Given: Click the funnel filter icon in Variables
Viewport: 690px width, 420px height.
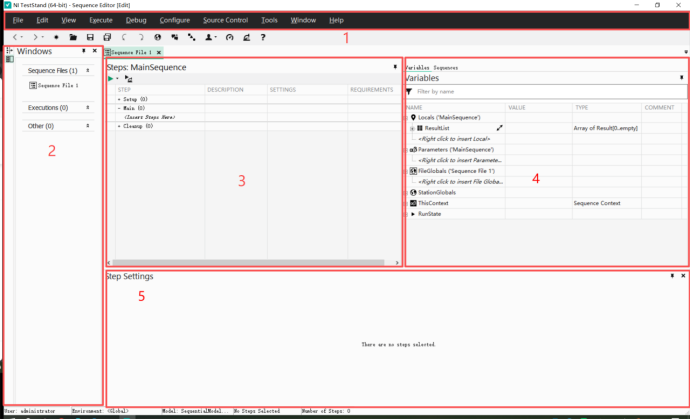Looking at the screenshot, I should 409,92.
